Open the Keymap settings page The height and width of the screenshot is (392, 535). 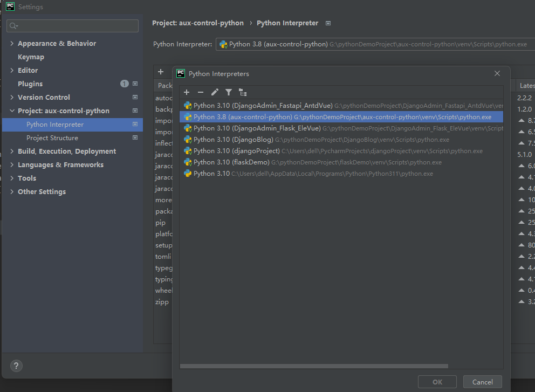(31, 57)
